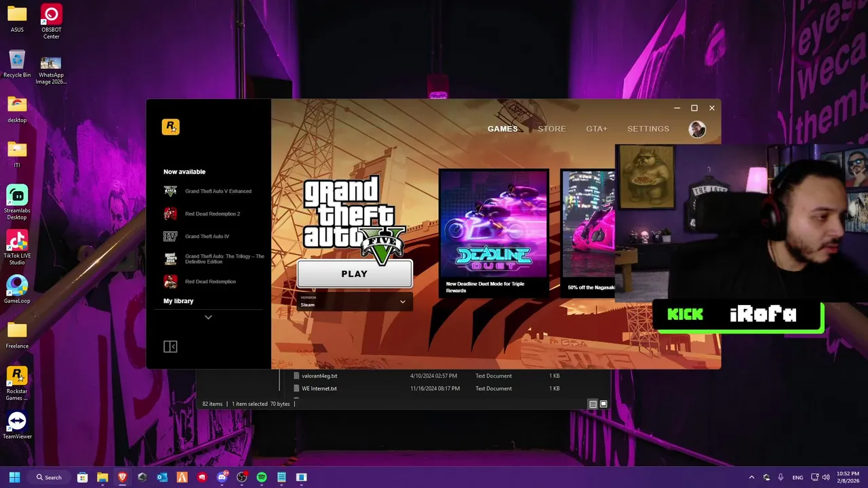Click the PLAY button for GTA V
This screenshot has height=488, width=868.
354,274
